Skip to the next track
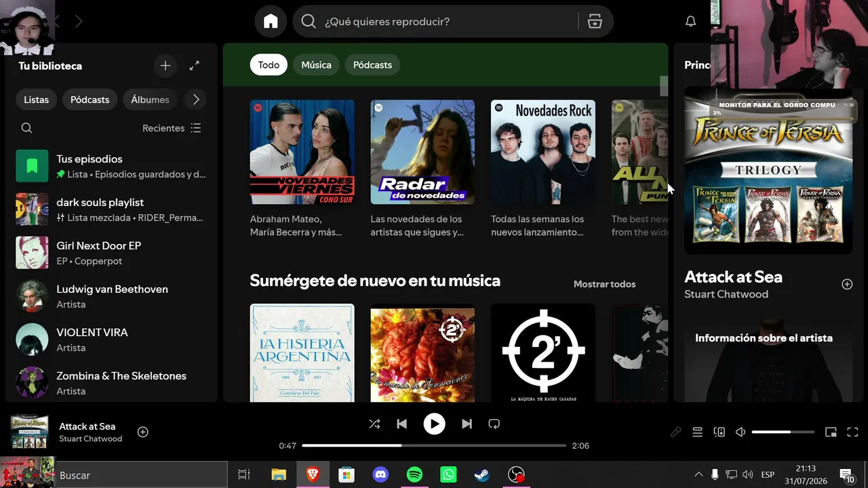 point(467,424)
